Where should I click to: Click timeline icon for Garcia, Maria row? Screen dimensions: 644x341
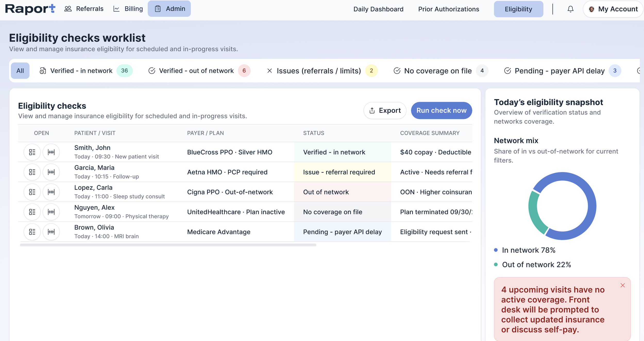pos(51,172)
